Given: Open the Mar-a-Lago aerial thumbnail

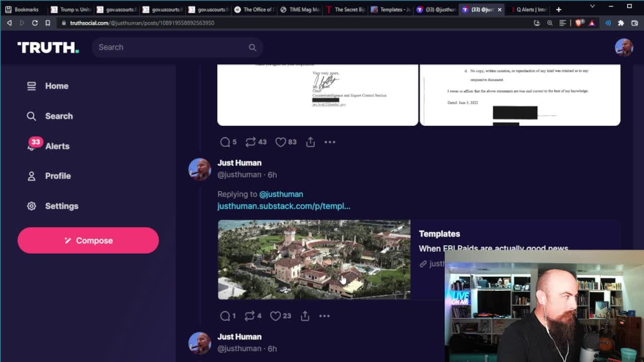Looking at the screenshot, I should (x=314, y=259).
